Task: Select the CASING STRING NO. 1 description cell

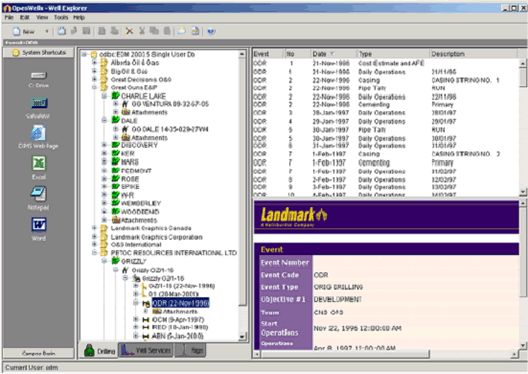Action: (x=465, y=80)
